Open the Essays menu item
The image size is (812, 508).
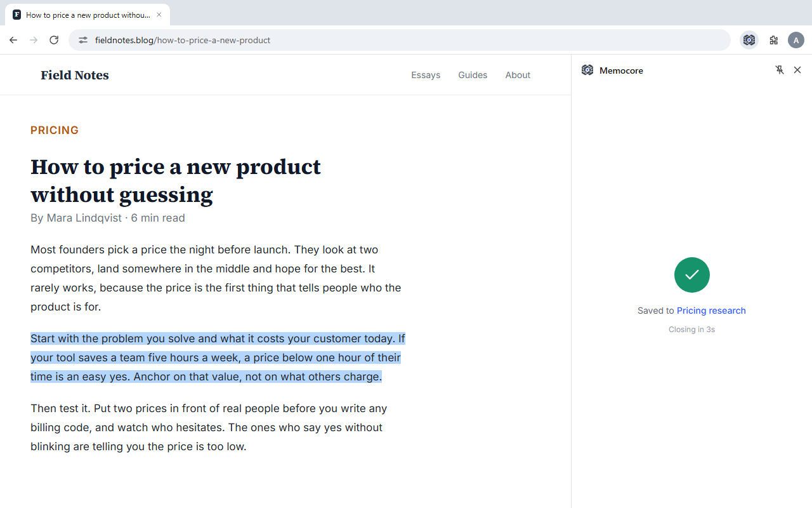coord(426,75)
